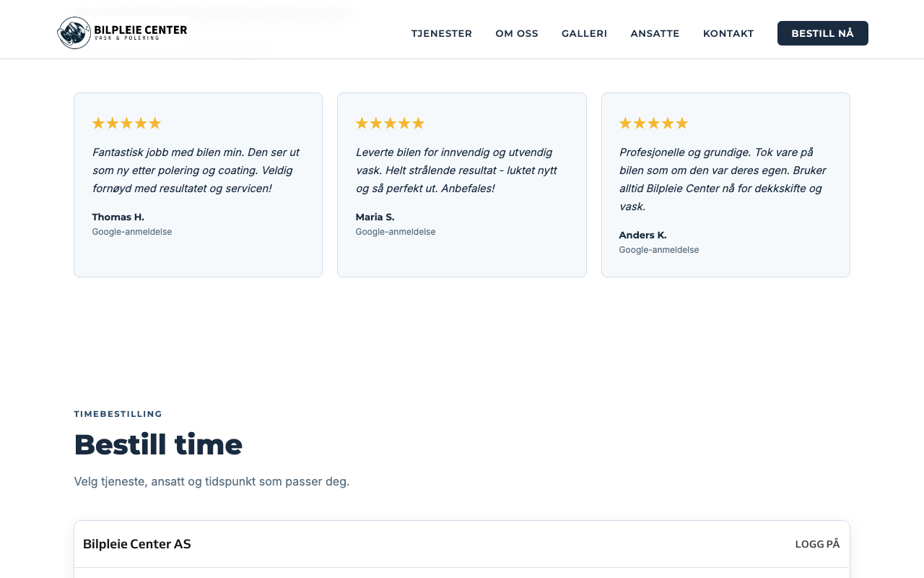
Task: Select Ansatte in the navigation bar
Action: [655, 33]
